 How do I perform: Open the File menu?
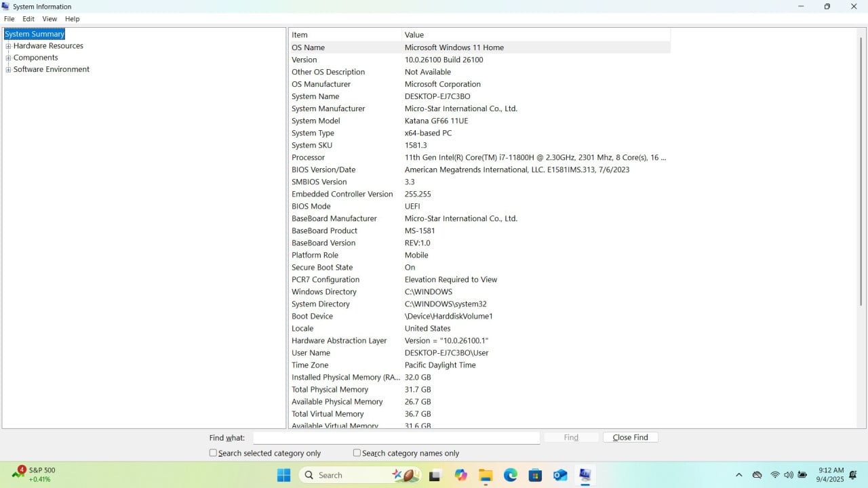[x=9, y=19]
